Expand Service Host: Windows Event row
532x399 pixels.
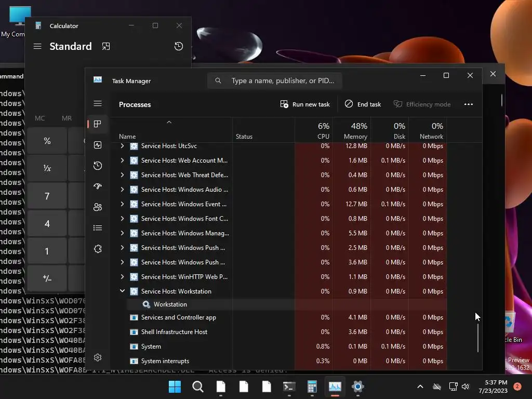coord(122,204)
